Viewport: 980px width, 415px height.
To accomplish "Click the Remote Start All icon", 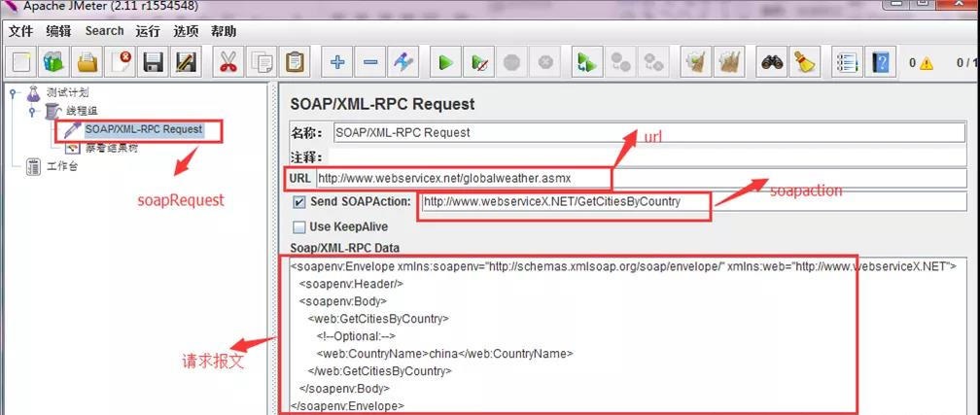I will [x=587, y=62].
